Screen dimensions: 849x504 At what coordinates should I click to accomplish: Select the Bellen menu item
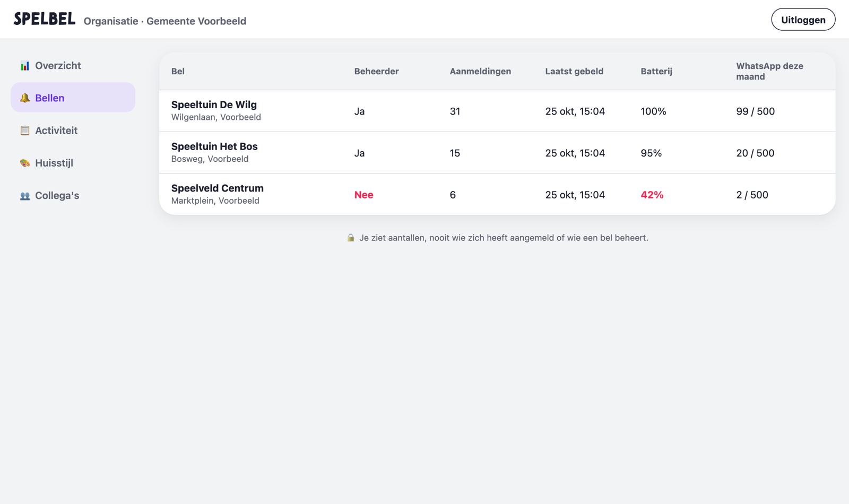tap(73, 98)
